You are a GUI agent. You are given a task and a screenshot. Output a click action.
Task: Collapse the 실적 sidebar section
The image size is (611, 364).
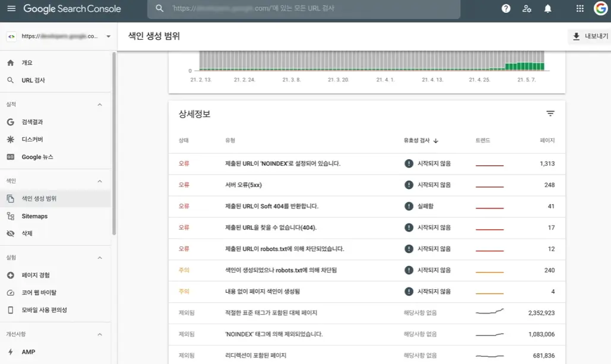click(100, 105)
